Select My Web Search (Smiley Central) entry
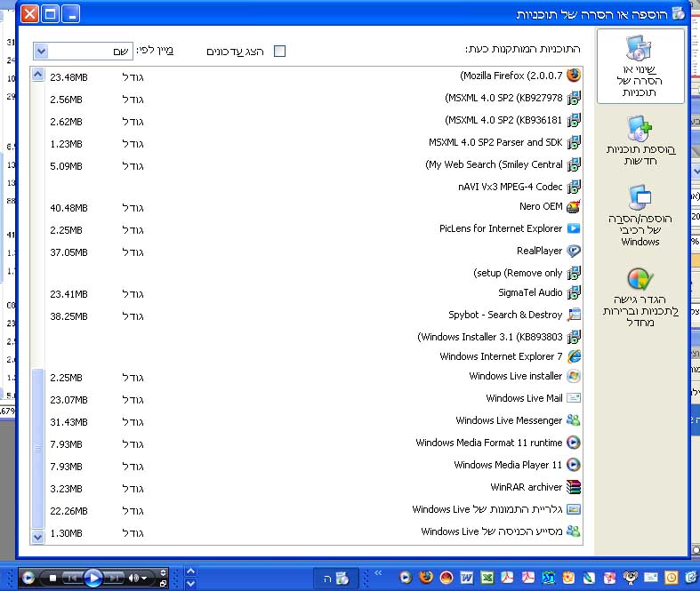The image size is (700, 591). 494,164
